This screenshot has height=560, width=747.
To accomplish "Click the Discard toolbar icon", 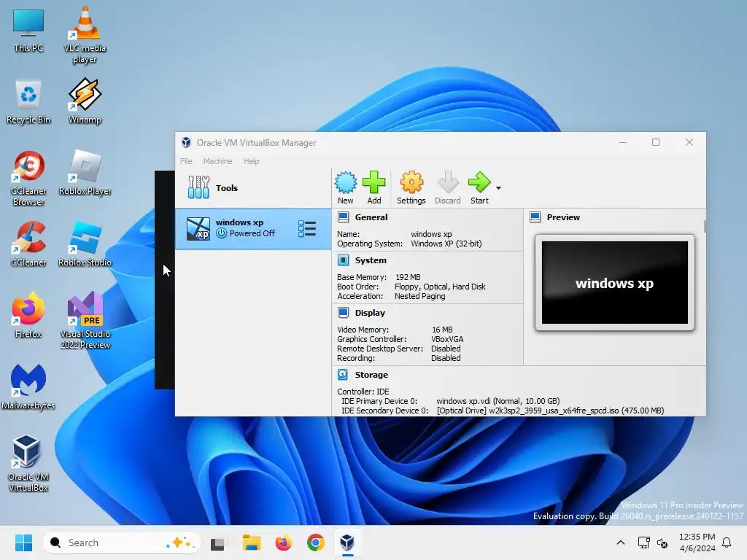I will (447, 187).
